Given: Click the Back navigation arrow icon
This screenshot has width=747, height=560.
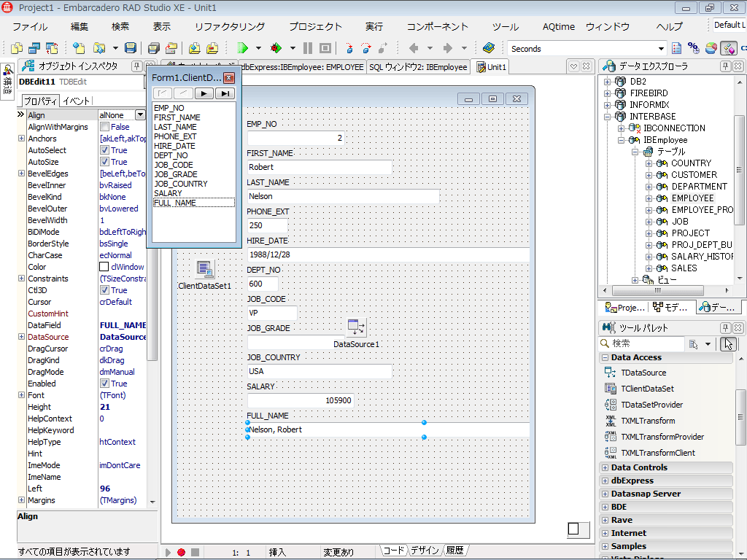Looking at the screenshot, I should [414, 48].
